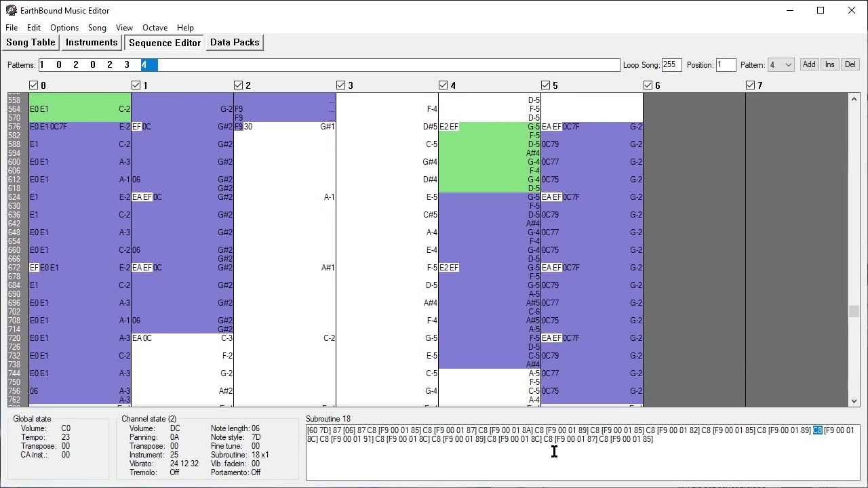Click A-1 note in channel 2 row 624
Screen dimensions: 868x488
tap(329, 197)
